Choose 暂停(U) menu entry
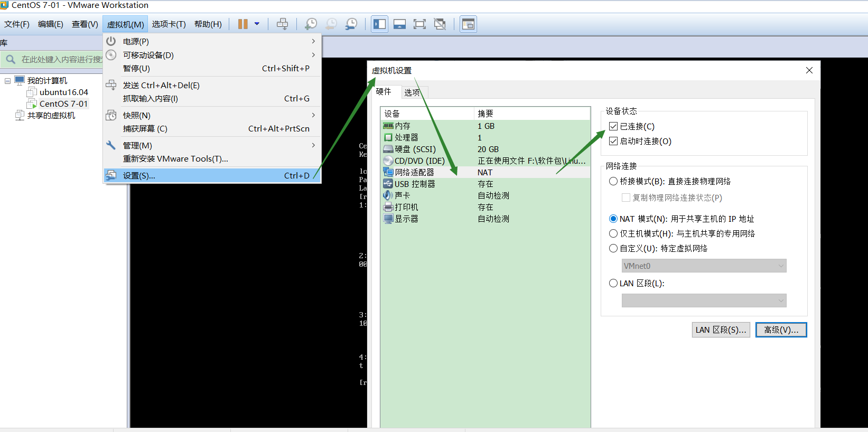The image size is (868, 432). [x=212, y=69]
